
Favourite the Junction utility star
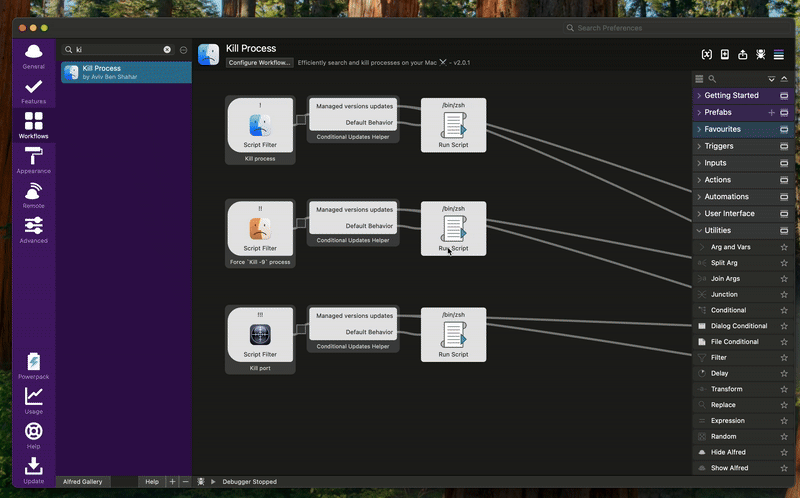pyautogui.click(x=784, y=294)
